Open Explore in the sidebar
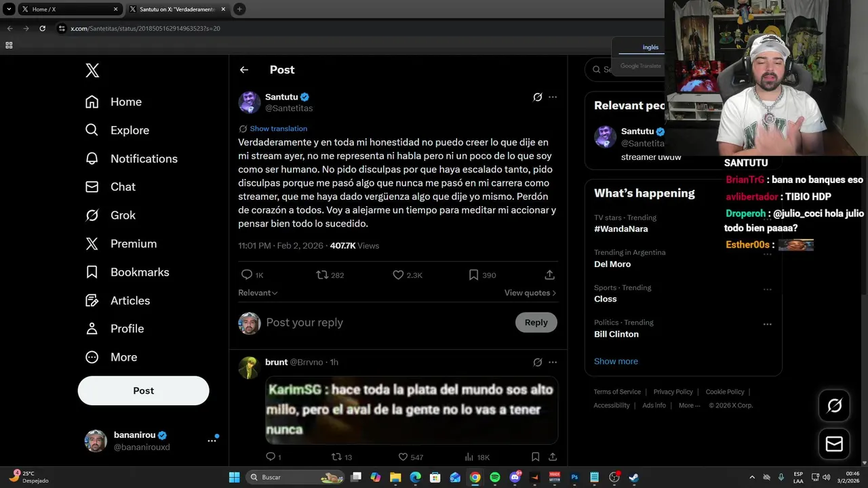This screenshot has width=868, height=488. click(117, 130)
